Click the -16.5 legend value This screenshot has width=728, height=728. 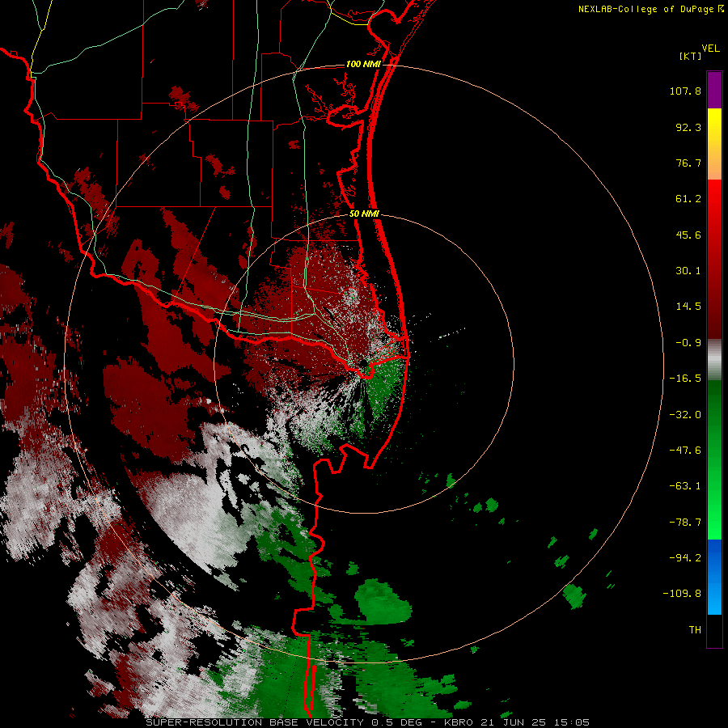(685, 379)
